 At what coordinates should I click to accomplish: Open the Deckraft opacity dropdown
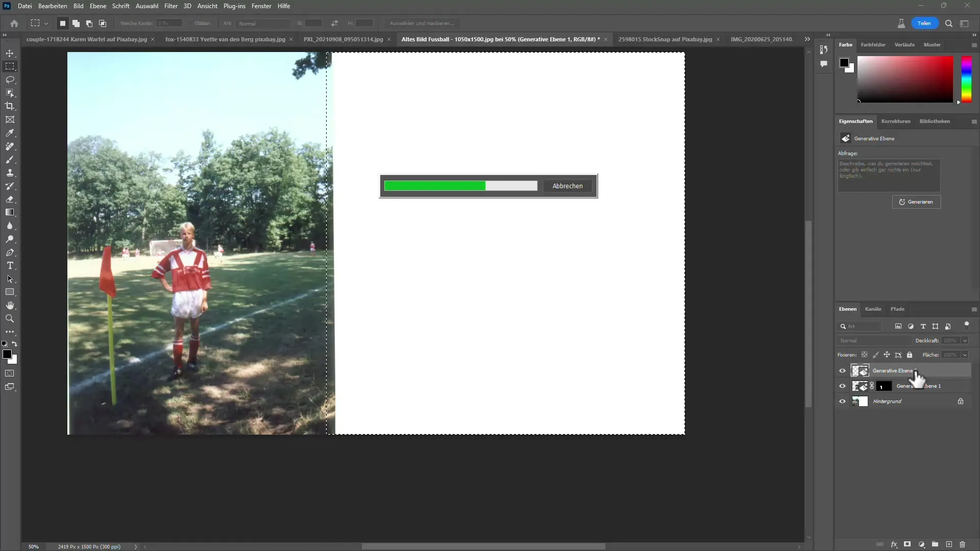tap(966, 340)
